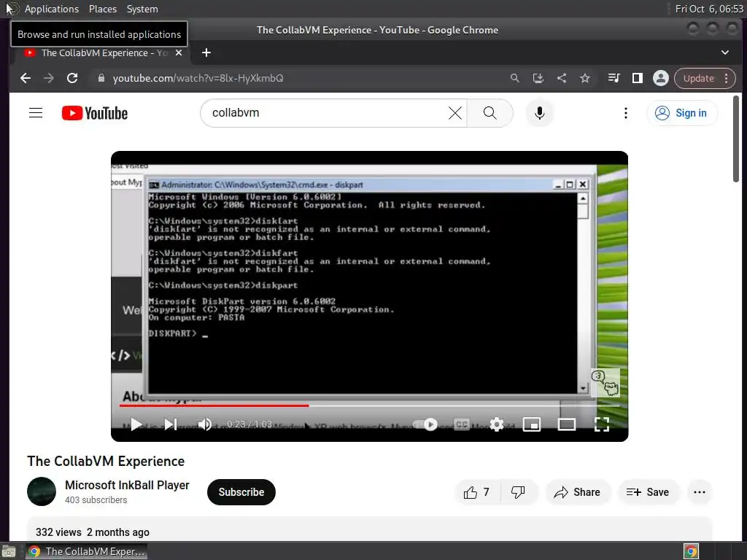747x560 pixels.
Task: Click the video title The CollabVM Experience
Action: click(x=106, y=461)
